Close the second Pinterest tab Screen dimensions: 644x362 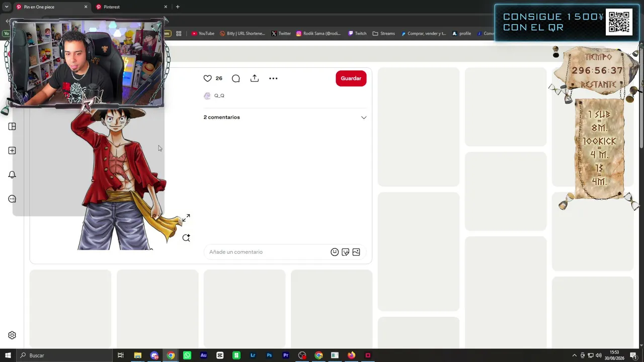point(166,7)
